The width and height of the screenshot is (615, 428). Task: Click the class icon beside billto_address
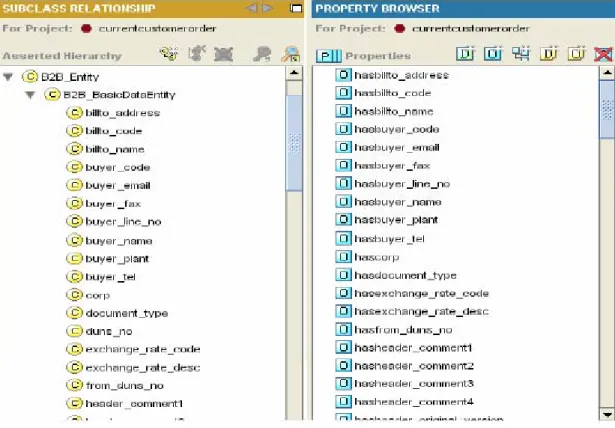point(74,113)
